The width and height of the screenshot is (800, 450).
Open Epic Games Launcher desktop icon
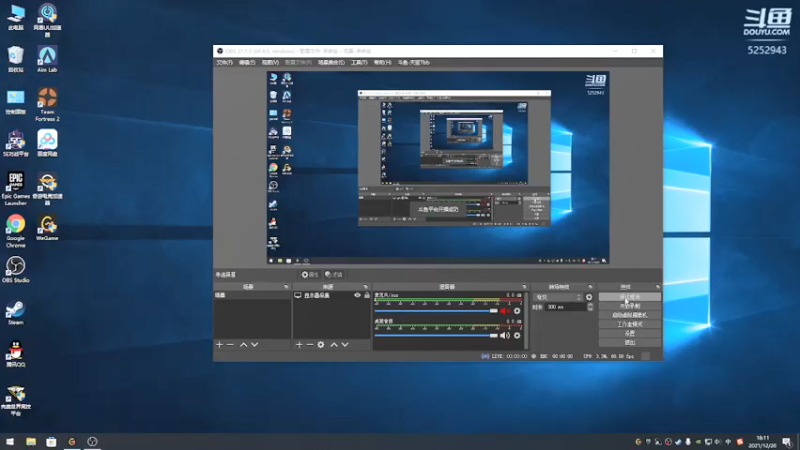pos(16,189)
